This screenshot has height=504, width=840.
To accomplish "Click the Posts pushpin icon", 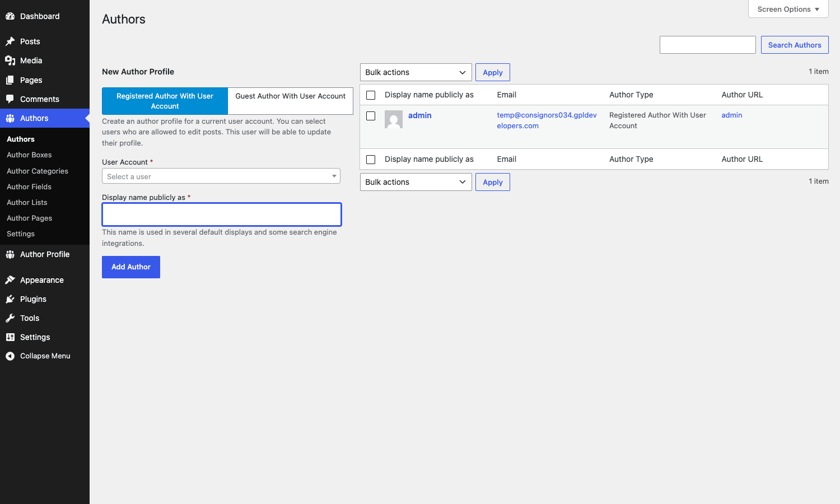I will pyautogui.click(x=10, y=41).
